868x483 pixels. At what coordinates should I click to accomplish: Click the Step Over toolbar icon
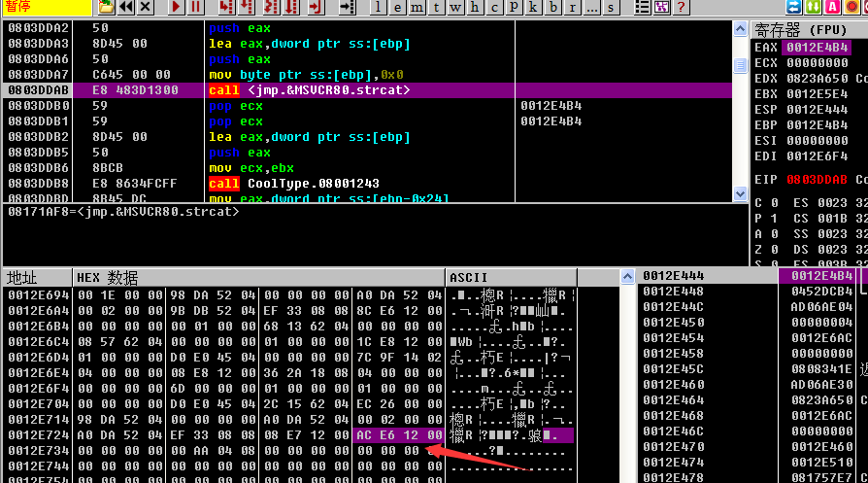tap(248, 7)
